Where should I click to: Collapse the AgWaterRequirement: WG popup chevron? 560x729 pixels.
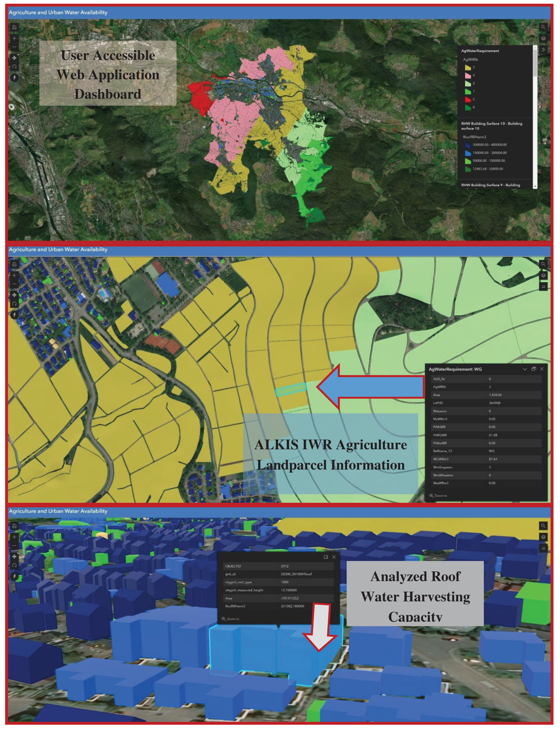coord(525,369)
